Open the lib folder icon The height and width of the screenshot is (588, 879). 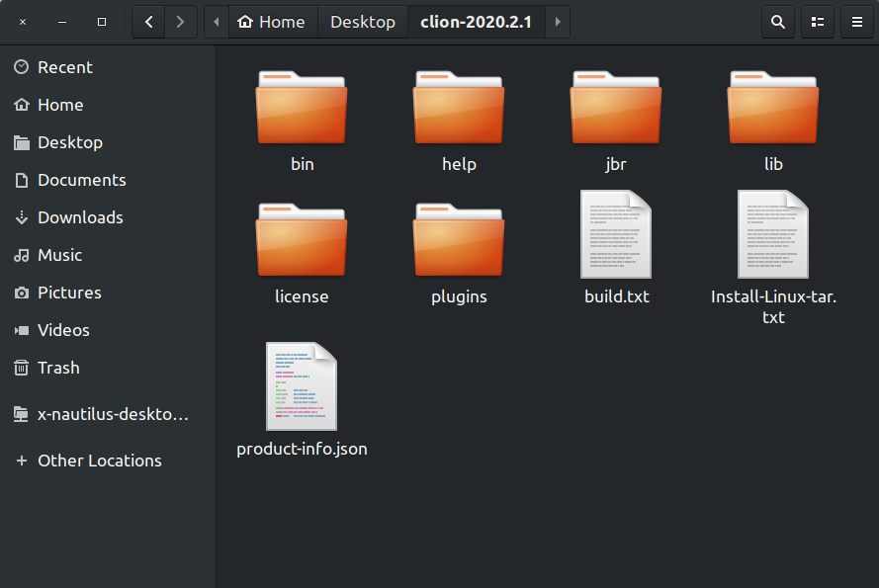(x=773, y=107)
